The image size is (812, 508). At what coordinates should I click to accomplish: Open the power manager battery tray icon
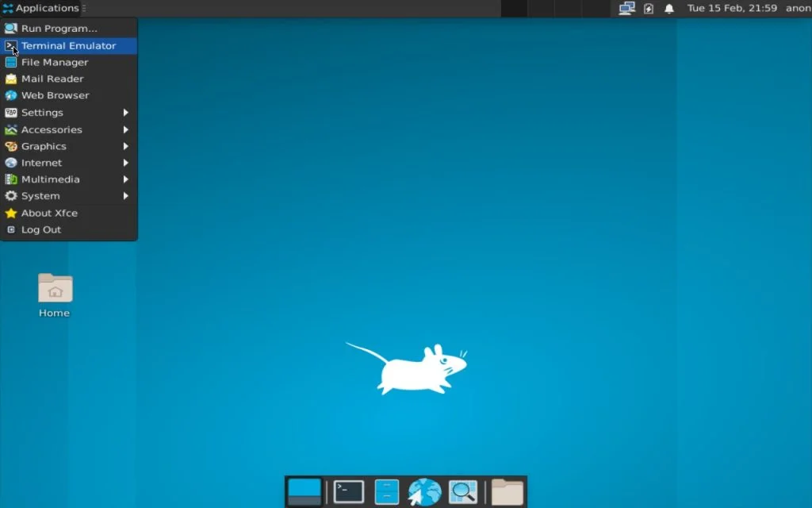point(649,8)
